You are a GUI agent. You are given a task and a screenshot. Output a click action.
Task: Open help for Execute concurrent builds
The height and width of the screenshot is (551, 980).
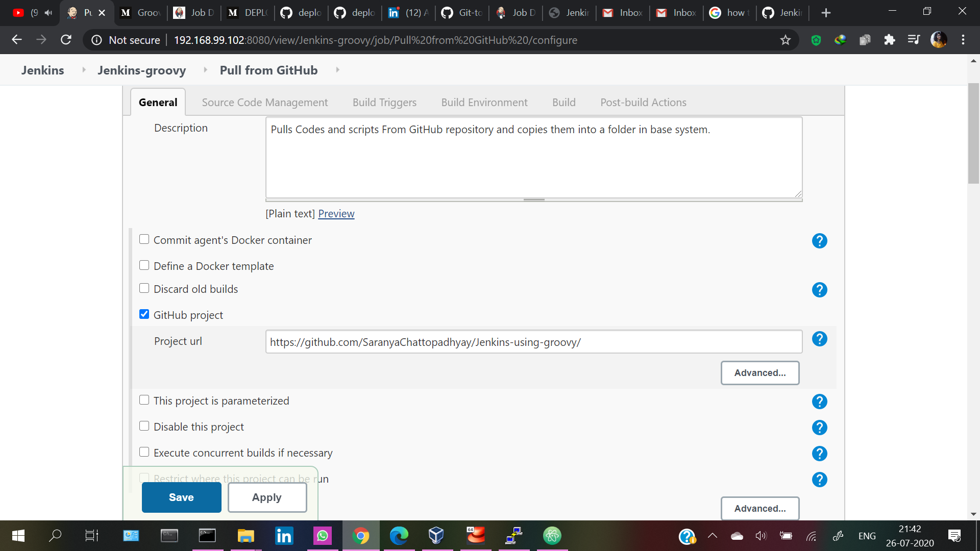pos(819,454)
